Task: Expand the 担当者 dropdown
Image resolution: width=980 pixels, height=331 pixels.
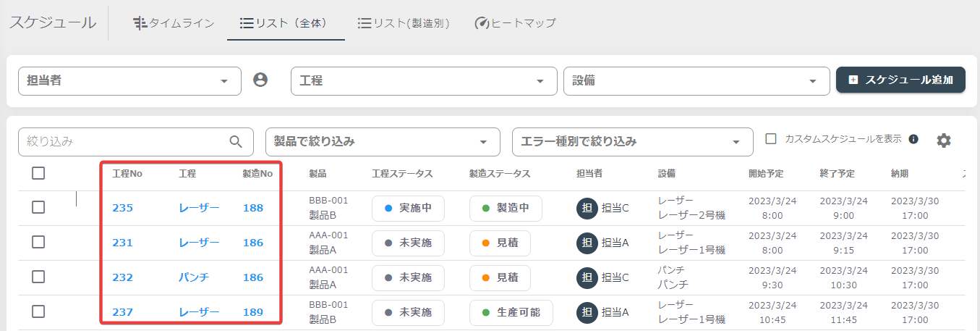Action: click(x=129, y=81)
